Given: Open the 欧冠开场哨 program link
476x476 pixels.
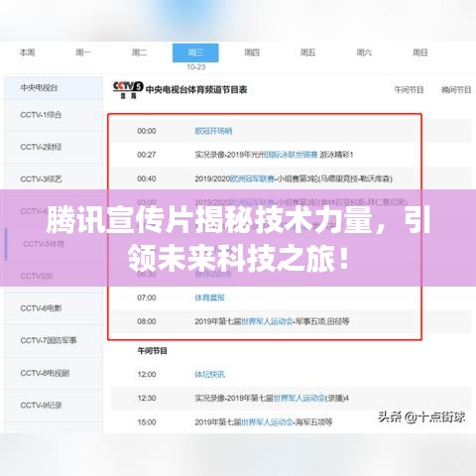Looking at the screenshot, I should click(213, 131).
